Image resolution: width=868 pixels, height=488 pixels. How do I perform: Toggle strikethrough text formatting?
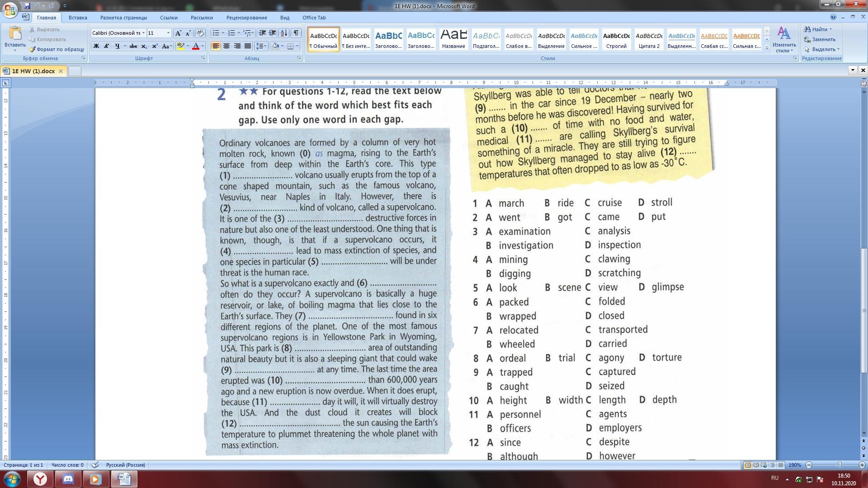click(133, 46)
